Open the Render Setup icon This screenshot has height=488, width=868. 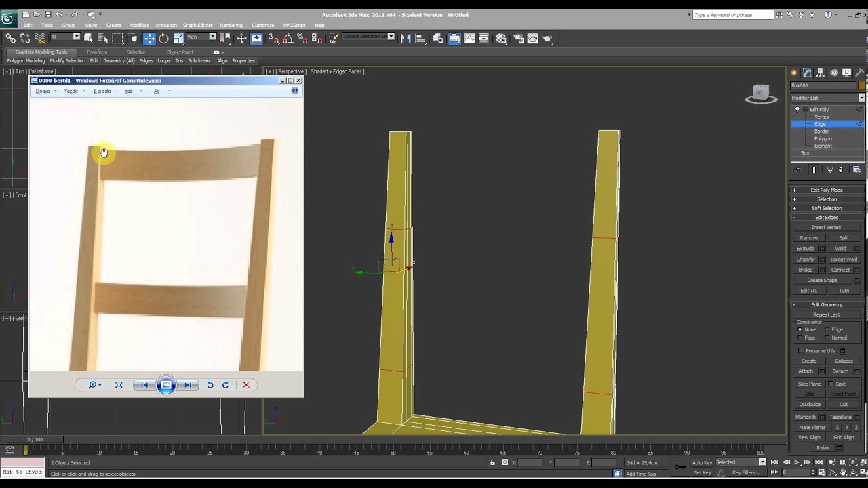(518, 38)
